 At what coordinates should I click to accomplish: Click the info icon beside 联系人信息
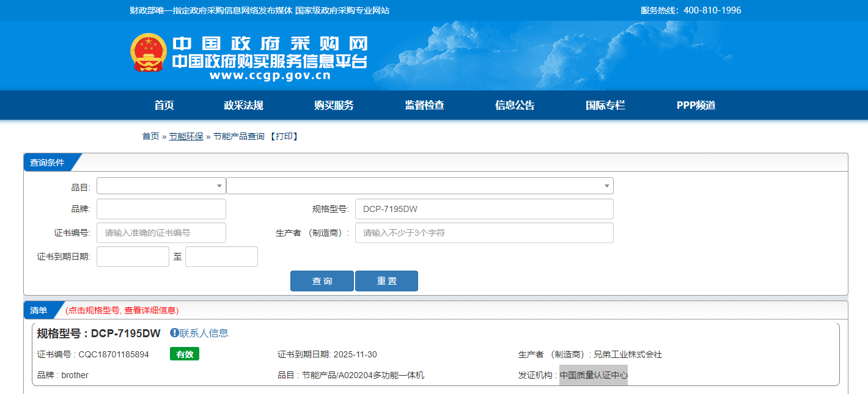click(x=174, y=333)
